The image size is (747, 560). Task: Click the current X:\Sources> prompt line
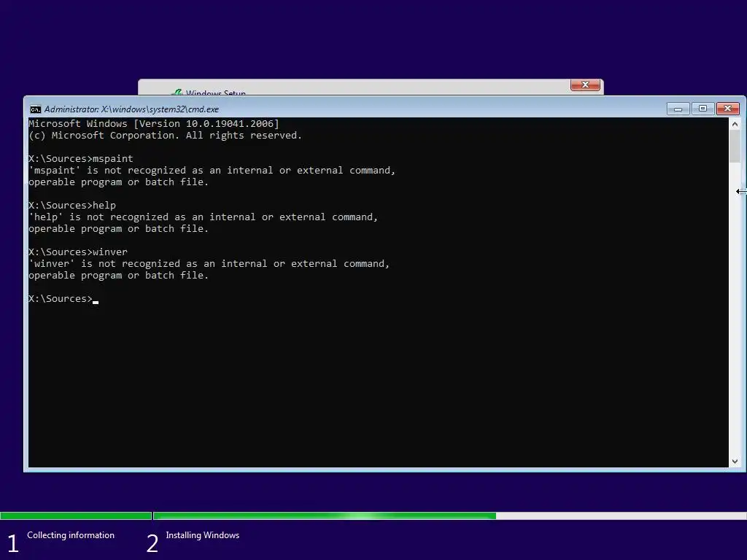(63, 298)
